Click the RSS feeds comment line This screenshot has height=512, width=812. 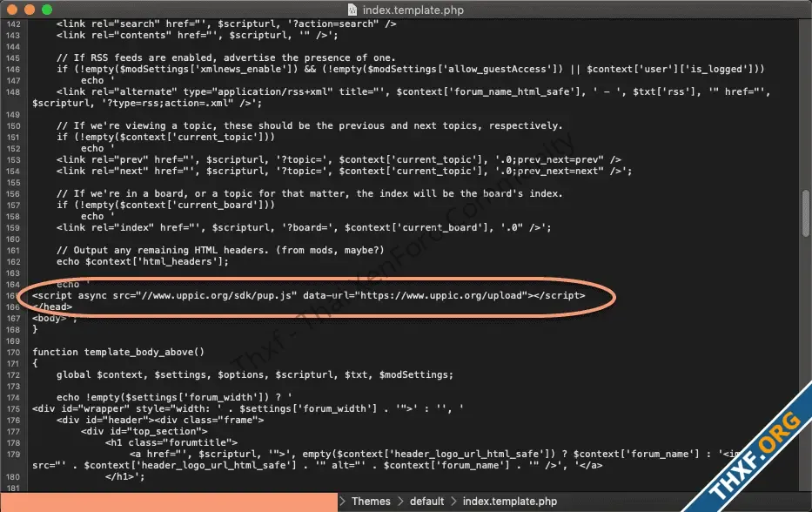[x=225, y=57]
